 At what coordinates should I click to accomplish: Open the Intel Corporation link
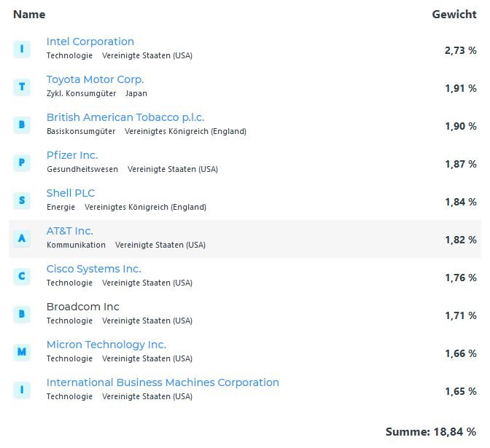pyautogui.click(x=90, y=42)
